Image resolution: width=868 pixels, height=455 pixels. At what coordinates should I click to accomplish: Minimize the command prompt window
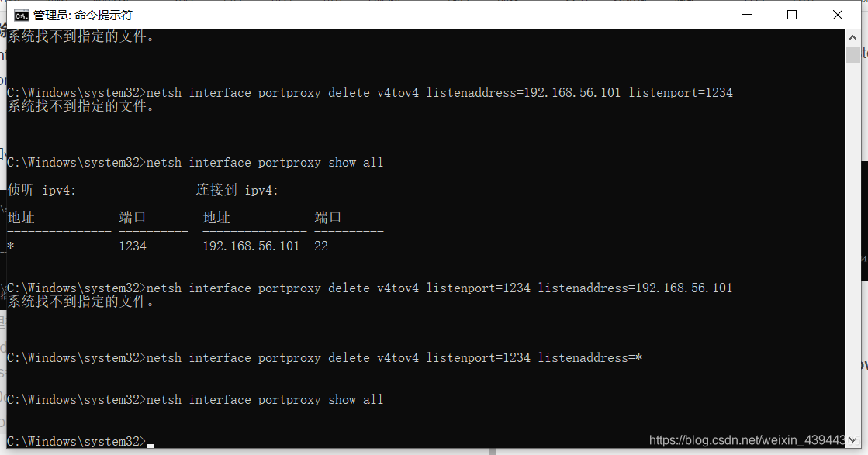(x=746, y=14)
